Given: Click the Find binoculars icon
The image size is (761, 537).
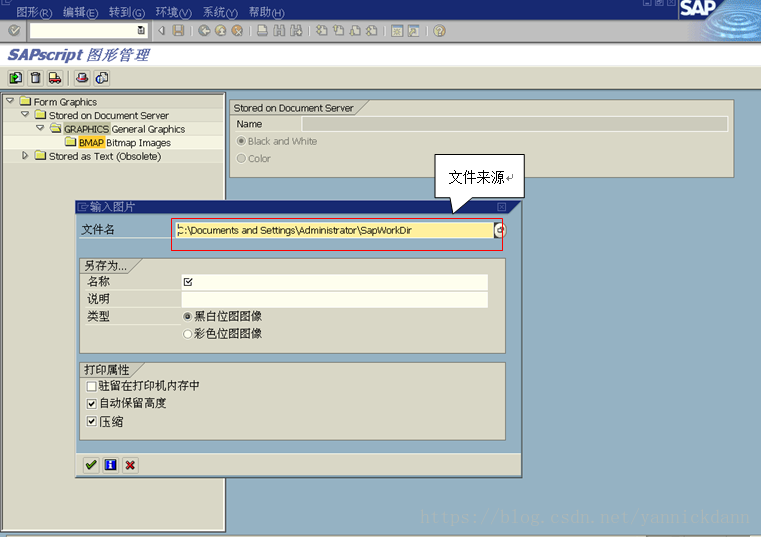Looking at the screenshot, I should pyautogui.click(x=279, y=31).
